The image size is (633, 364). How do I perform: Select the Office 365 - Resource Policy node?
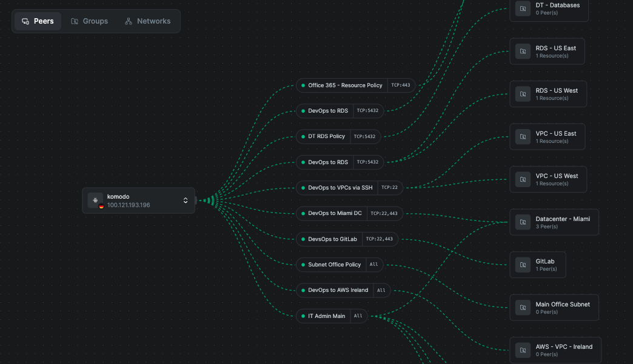tap(344, 85)
